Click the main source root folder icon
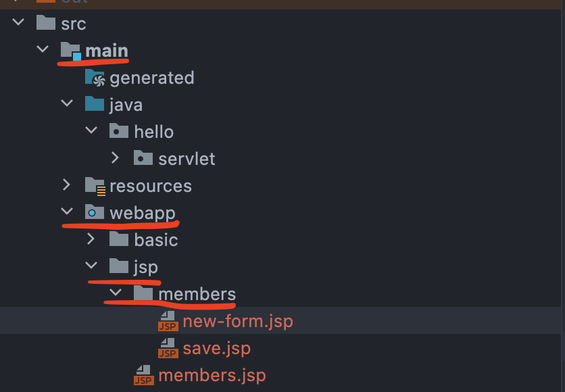565x392 pixels. click(71, 51)
